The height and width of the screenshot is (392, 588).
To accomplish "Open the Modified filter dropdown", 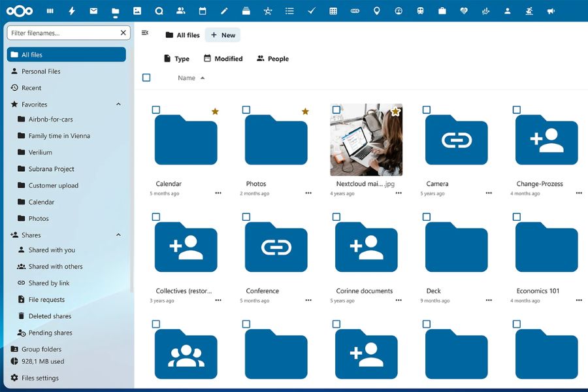I will pos(223,59).
